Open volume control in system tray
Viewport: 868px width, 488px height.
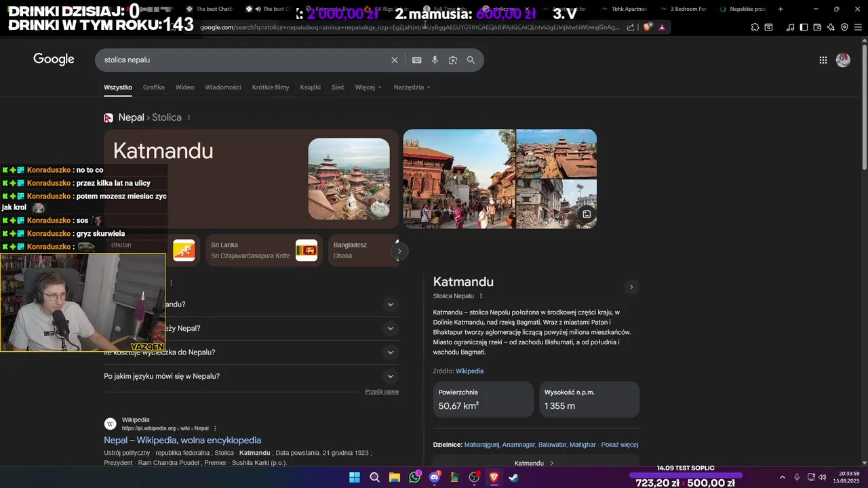click(x=822, y=477)
